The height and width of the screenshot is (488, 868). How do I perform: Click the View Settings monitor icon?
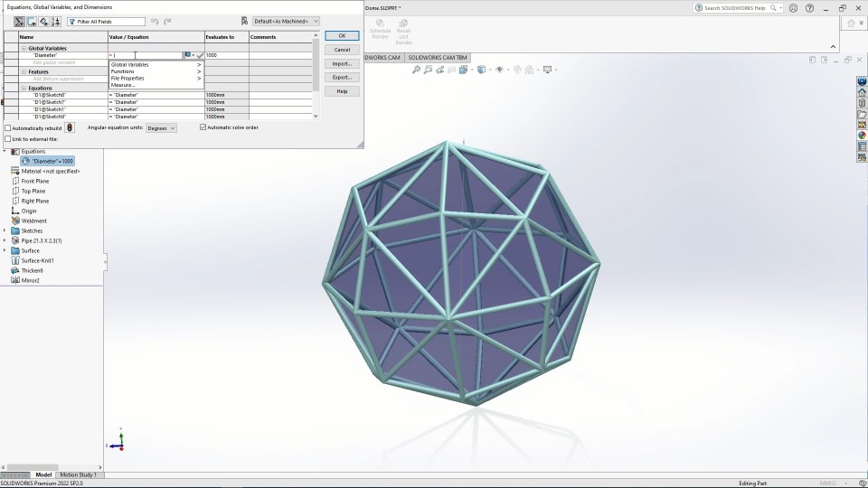pos(548,70)
